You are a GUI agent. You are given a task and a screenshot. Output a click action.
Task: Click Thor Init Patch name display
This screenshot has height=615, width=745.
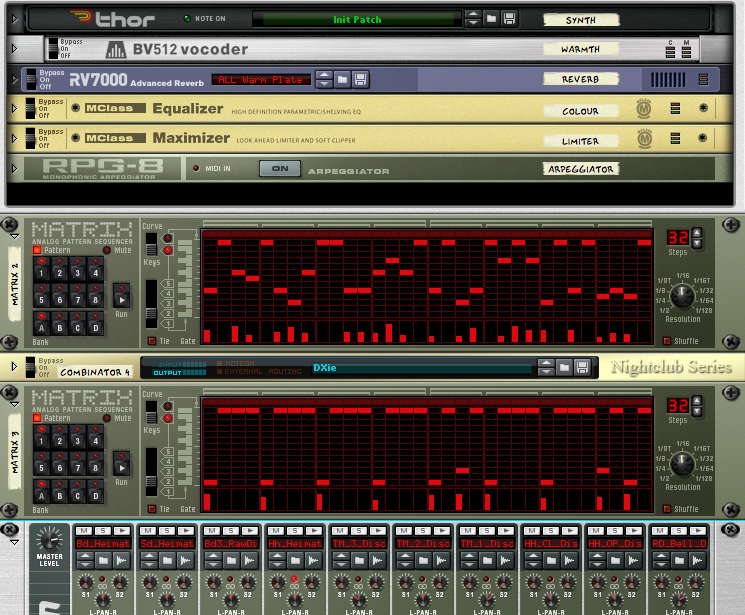[357, 19]
